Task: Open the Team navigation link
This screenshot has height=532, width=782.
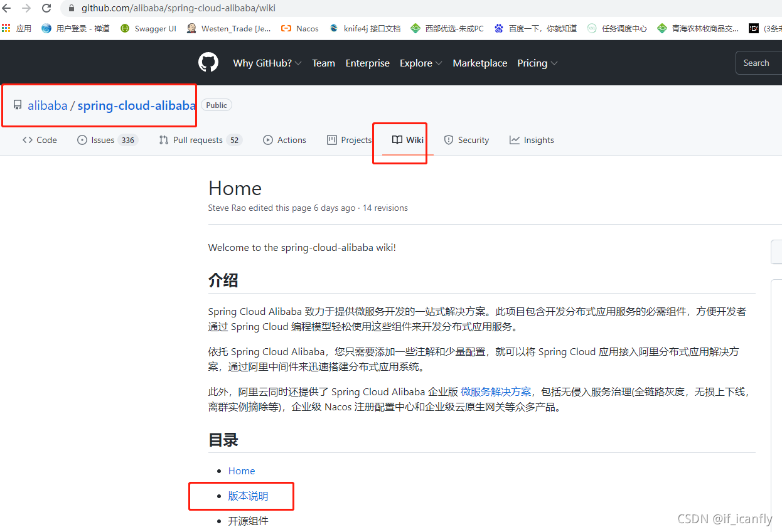Action: pos(323,63)
